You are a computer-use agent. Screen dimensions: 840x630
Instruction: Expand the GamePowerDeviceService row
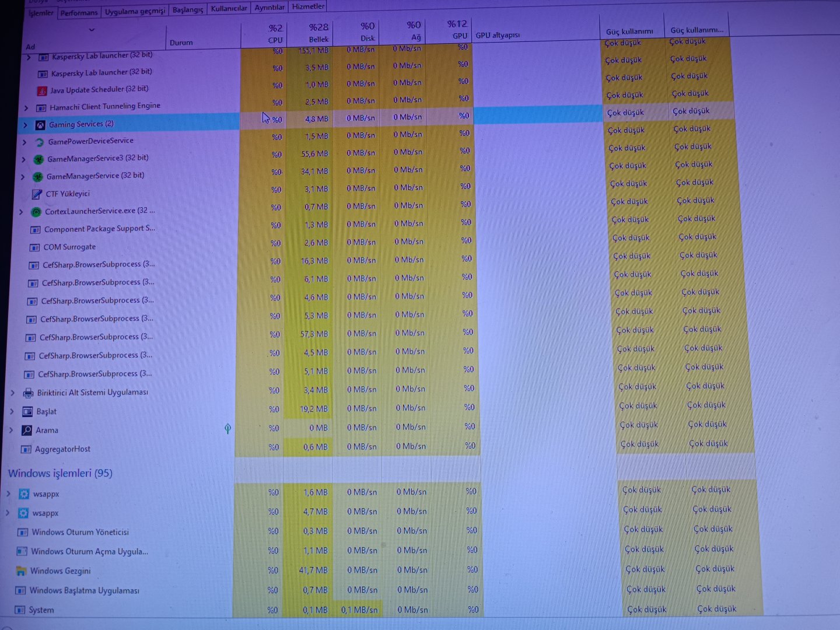(x=24, y=142)
